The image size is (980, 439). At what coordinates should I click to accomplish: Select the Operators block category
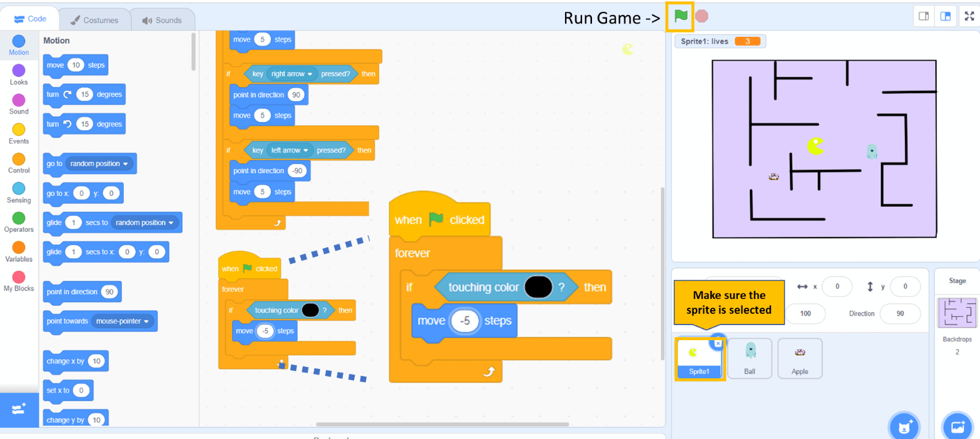(19, 222)
